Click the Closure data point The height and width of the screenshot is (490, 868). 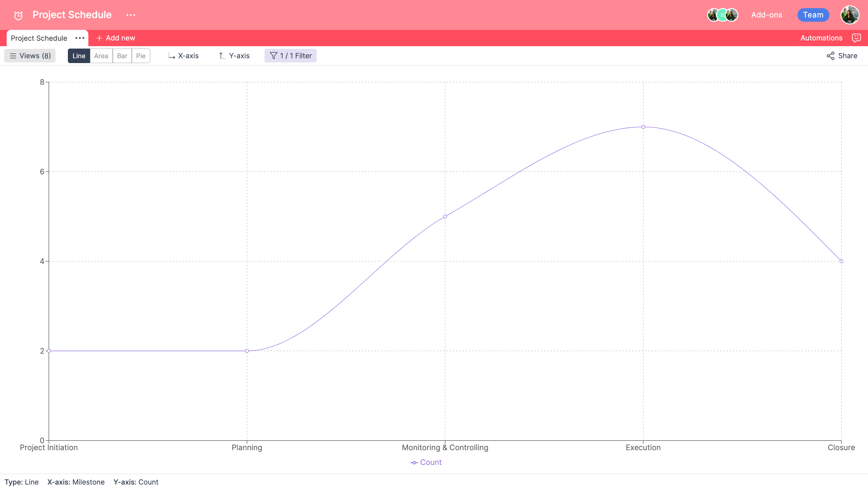pos(841,261)
